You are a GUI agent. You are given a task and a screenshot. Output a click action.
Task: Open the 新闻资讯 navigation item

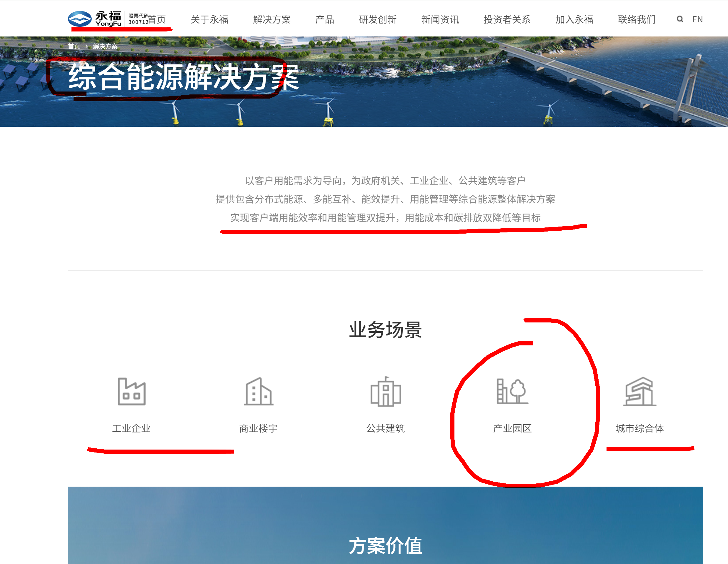point(440,19)
